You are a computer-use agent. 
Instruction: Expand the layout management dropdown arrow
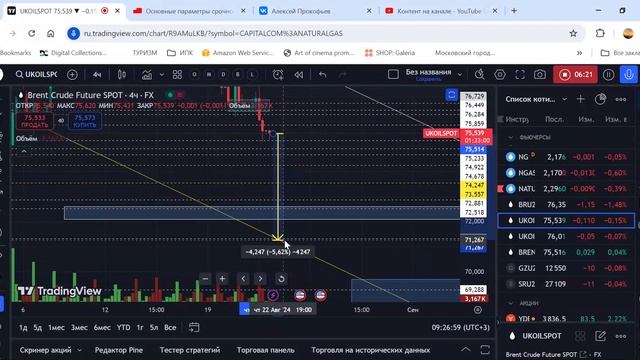click(460, 75)
